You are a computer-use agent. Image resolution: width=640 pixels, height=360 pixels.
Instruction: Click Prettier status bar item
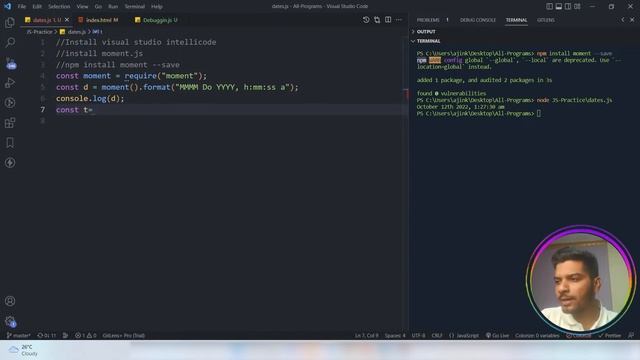[x=609, y=335]
